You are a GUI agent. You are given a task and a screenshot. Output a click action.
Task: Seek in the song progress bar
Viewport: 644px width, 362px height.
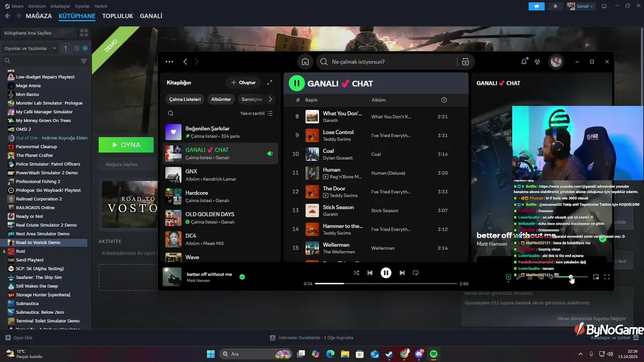pyautogui.click(x=386, y=284)
